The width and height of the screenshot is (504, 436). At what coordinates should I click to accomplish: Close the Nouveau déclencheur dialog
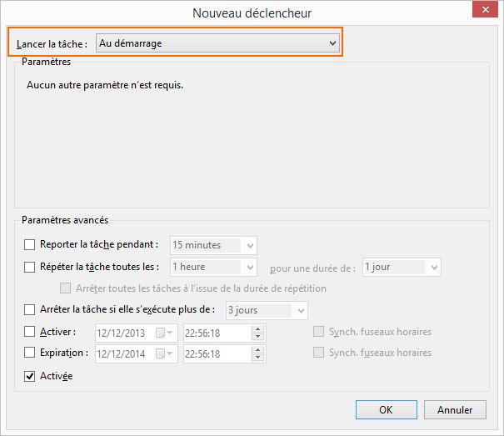point(486,10)
